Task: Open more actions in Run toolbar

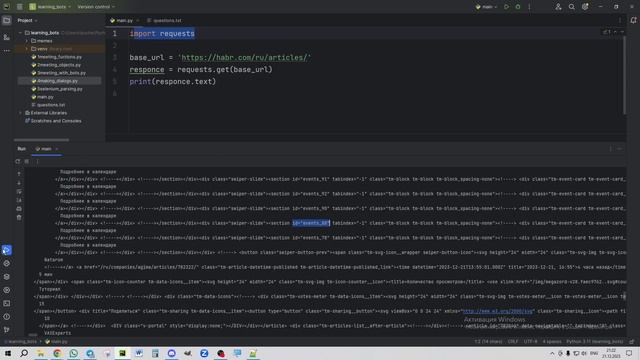Action: (x=37, y=161)
